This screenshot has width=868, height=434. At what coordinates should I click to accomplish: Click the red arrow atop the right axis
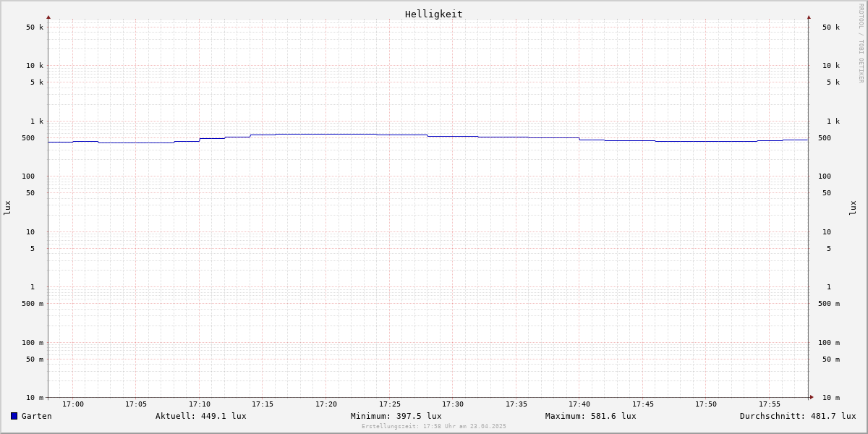pyautogui.click(x=809, y=17)
